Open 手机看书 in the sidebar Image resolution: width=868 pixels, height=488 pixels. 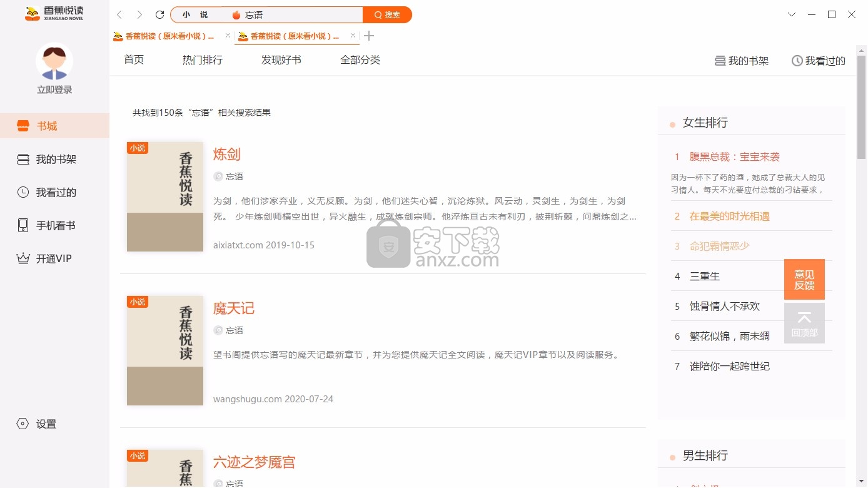[x=54, y=225]
